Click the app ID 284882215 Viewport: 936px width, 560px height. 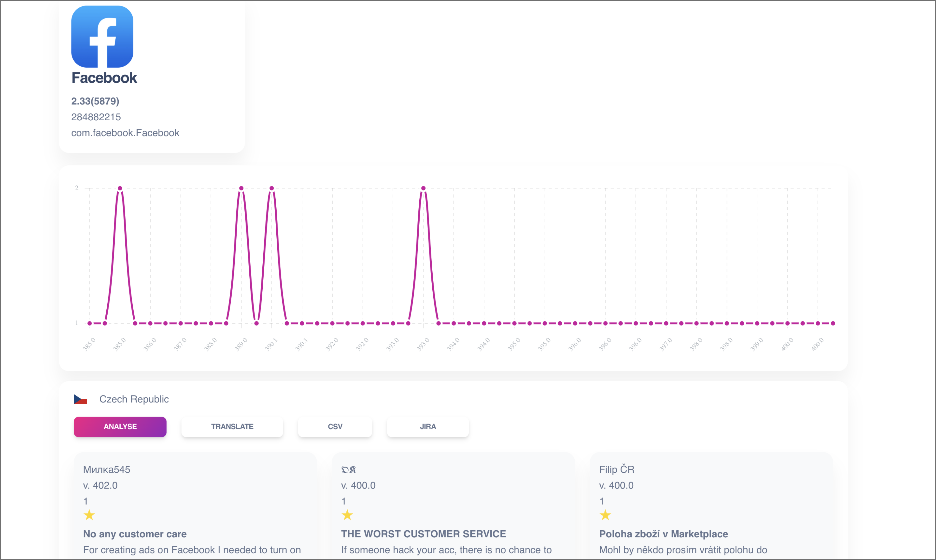point(96,117)
